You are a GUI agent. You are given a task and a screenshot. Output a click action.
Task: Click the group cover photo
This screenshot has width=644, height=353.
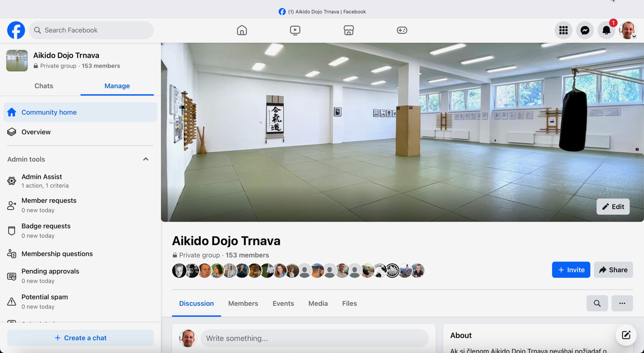pyautogui.click(x=402, y=132)
